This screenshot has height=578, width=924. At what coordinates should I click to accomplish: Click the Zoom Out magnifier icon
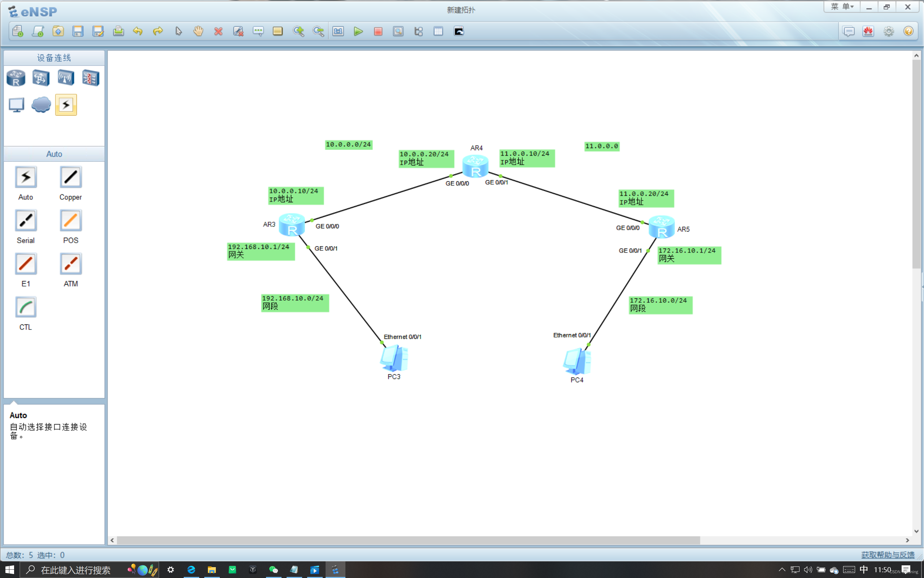coord(318,31)
